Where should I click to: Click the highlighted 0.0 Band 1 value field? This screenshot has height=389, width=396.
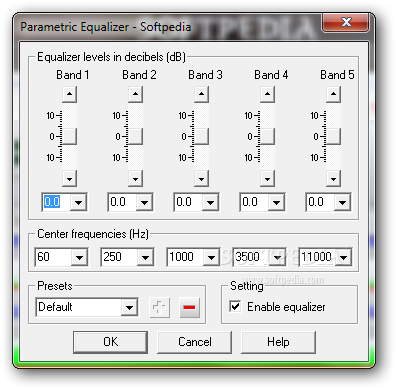(x=56, y=202)
